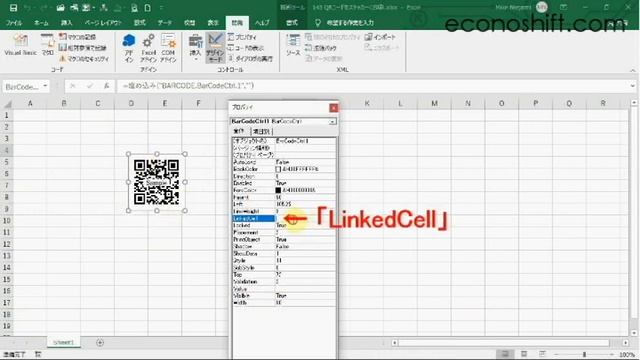Select the LinkedCell property row

284,218
